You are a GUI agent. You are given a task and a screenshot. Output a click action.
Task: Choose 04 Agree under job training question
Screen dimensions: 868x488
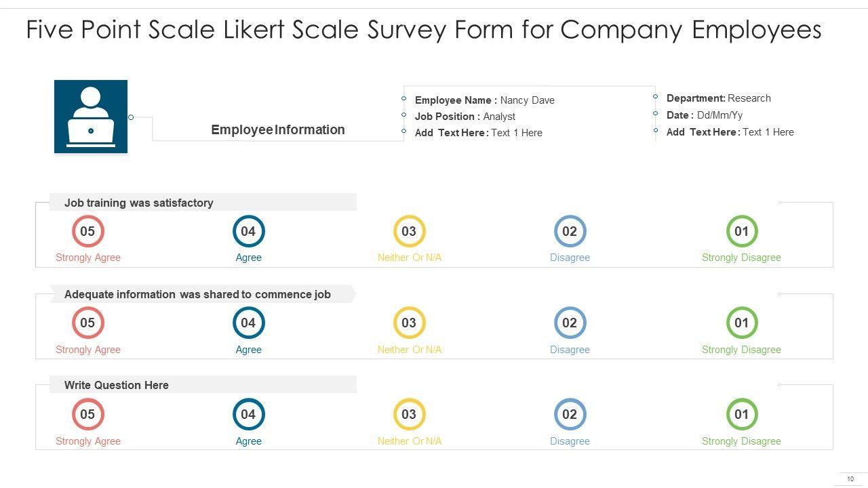pyautogui.click(x=248, y=232)
